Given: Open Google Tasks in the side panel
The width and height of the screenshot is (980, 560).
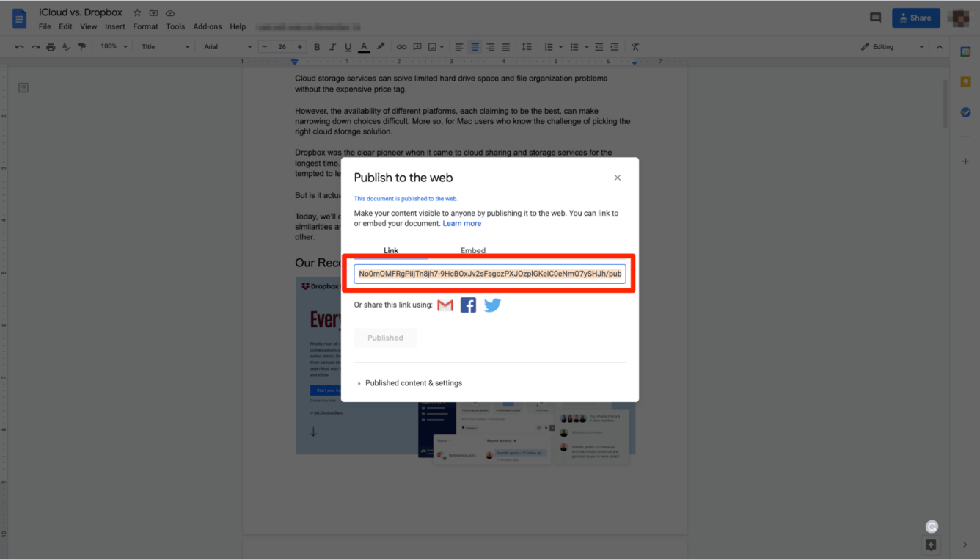Looking at the screenshot, I should [965, 112].
